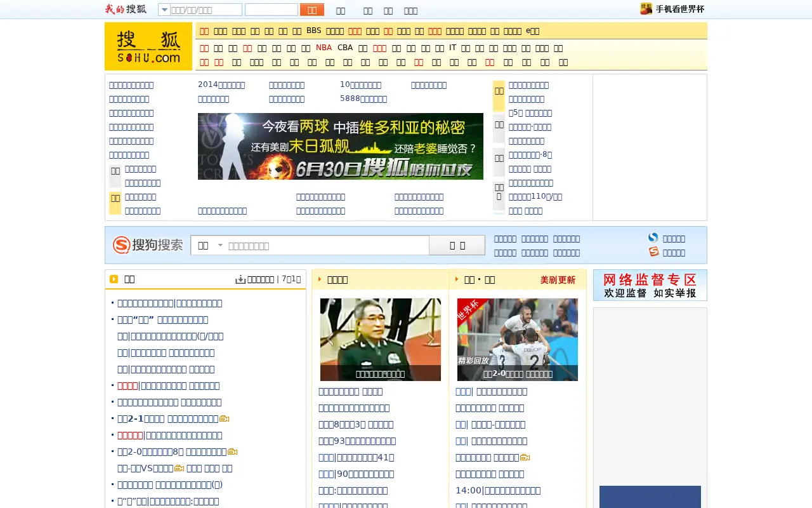
Task: Click the Sogou search text box
Action: coord(327,245)
